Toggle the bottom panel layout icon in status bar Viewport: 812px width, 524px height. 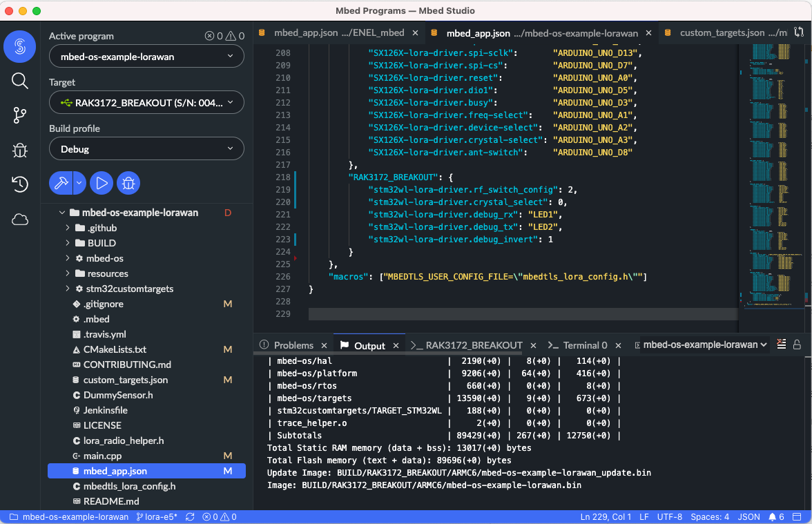[x=797, y=516]
